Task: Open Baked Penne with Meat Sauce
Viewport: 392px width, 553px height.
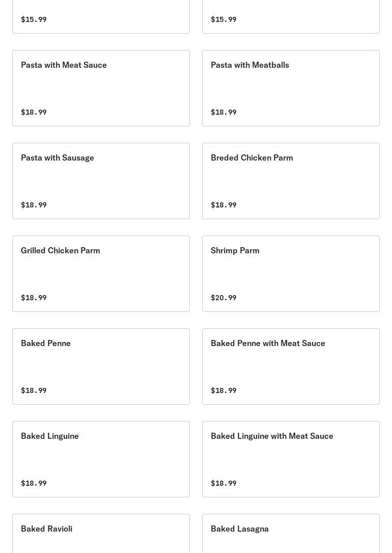Action: 268,344
